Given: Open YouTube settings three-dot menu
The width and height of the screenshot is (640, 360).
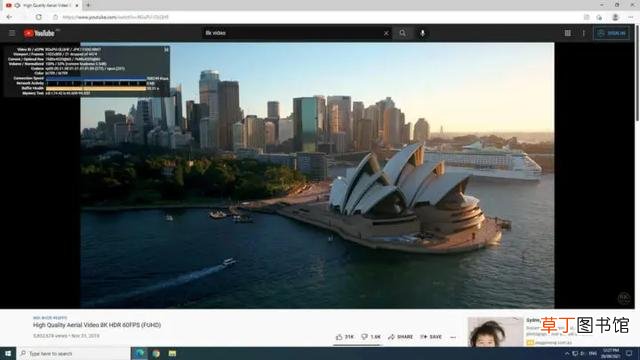Looking at the screenshot, I should (584, 33).
